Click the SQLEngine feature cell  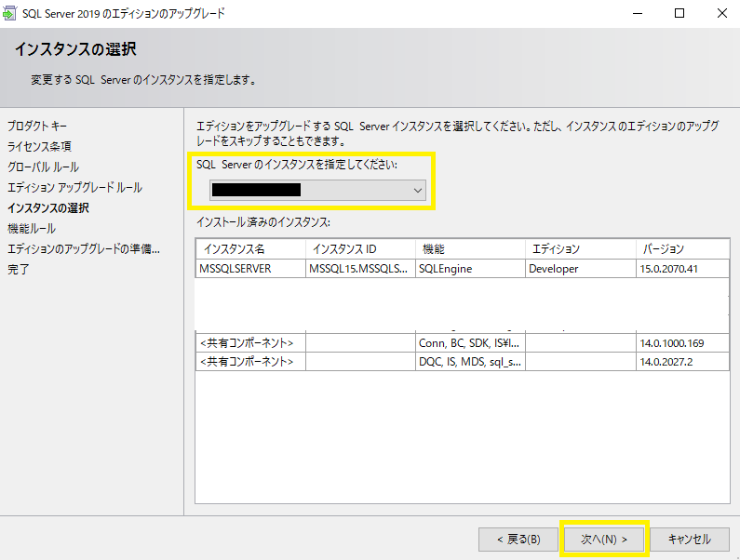tap(470, 269)
